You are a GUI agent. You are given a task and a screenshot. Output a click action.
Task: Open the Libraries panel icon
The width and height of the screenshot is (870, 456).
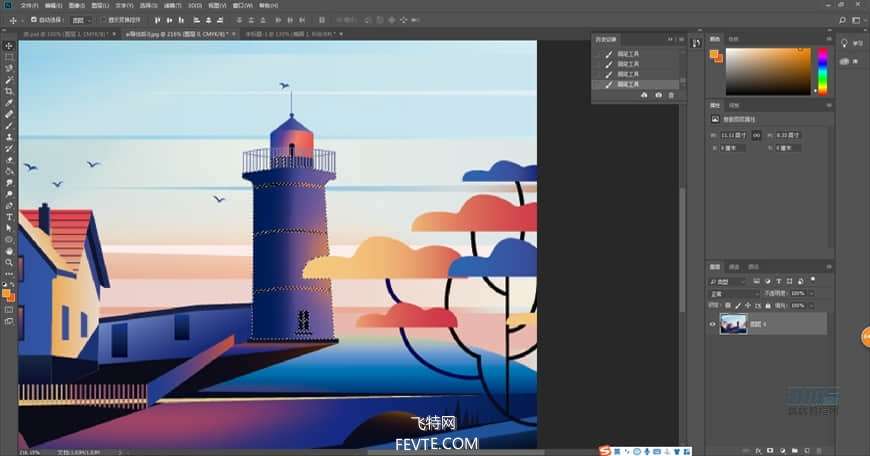(845, 61)
